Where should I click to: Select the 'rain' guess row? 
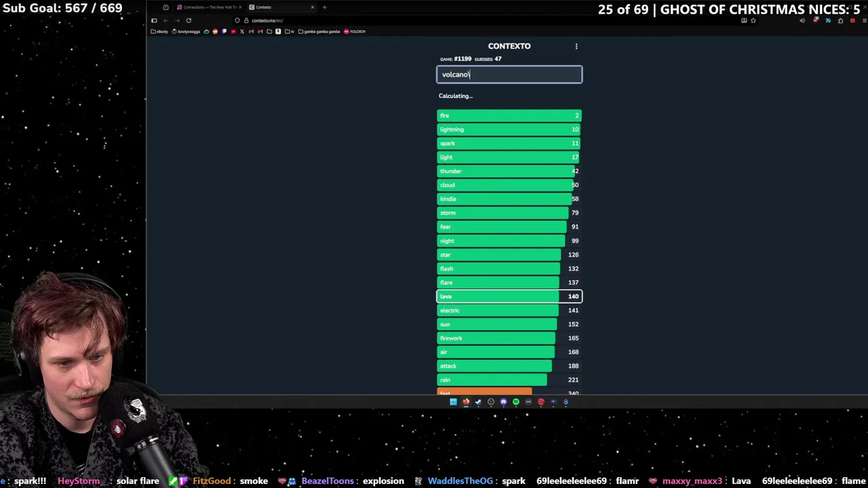coord(509,380)
